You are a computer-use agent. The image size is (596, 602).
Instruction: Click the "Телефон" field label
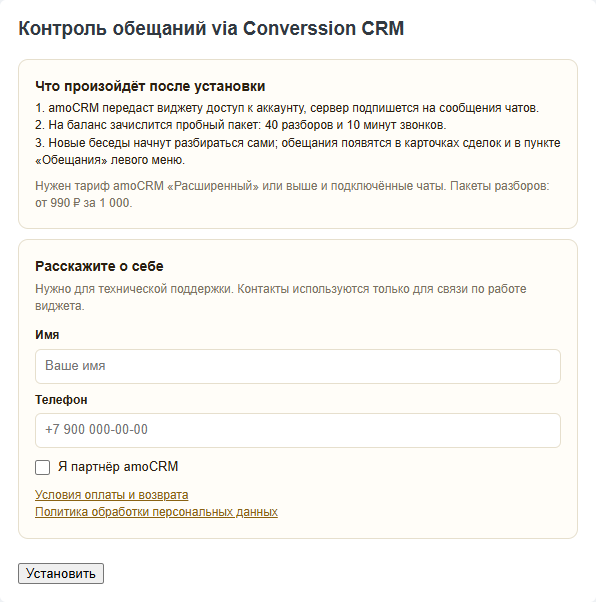tap(61, 400)
